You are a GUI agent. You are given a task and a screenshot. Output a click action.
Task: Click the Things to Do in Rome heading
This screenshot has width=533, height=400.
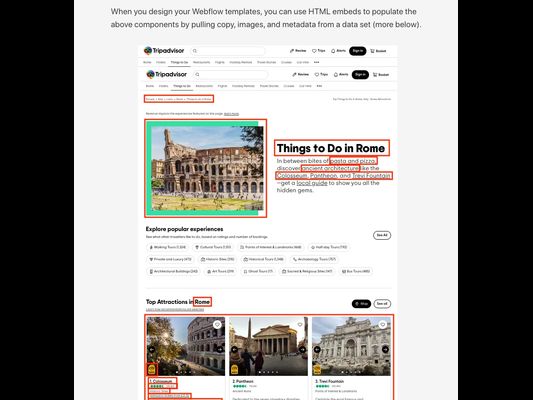click(x=331, y=148)
